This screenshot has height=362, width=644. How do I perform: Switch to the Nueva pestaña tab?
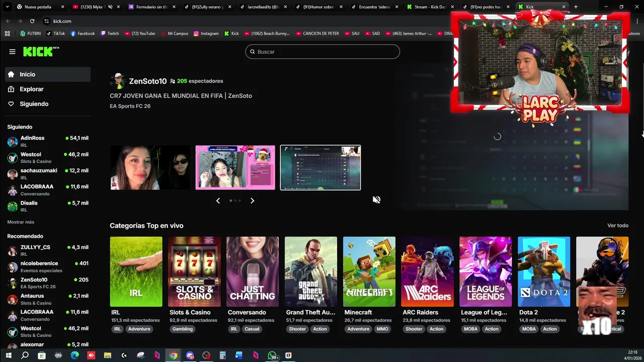(40, 7)
